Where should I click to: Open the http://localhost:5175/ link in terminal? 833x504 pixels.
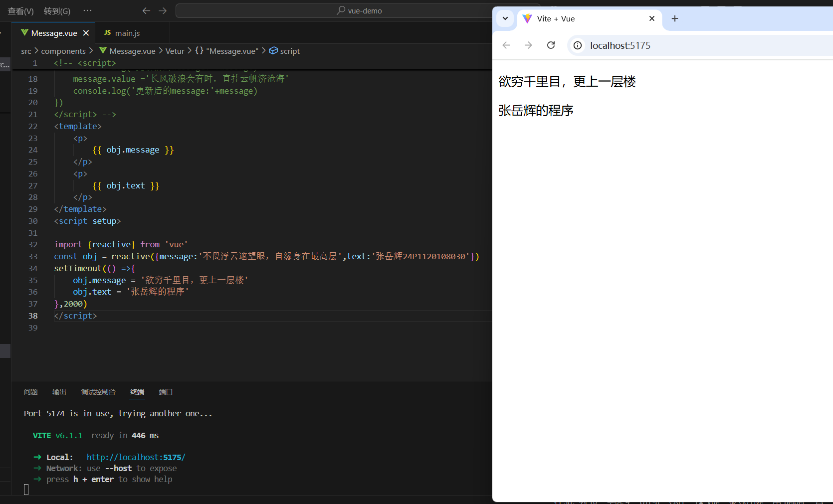136,457
